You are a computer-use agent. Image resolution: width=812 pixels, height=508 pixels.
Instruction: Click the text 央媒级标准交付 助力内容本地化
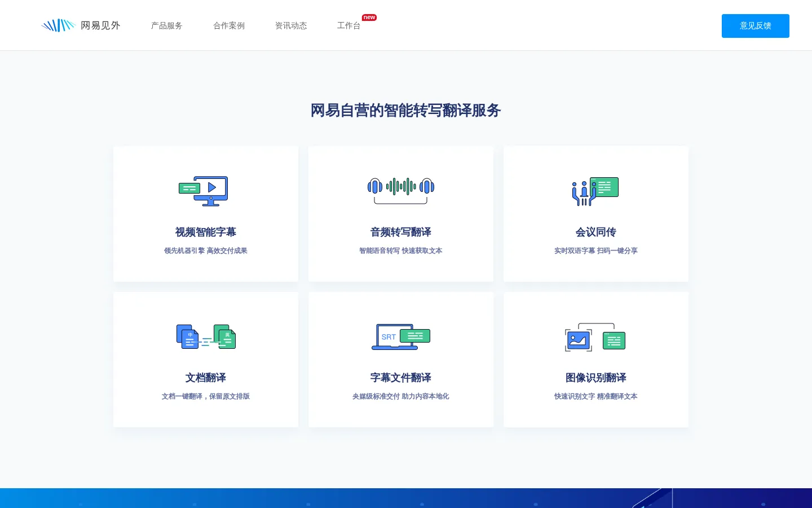pyautogui.click(x=401, y=396)
